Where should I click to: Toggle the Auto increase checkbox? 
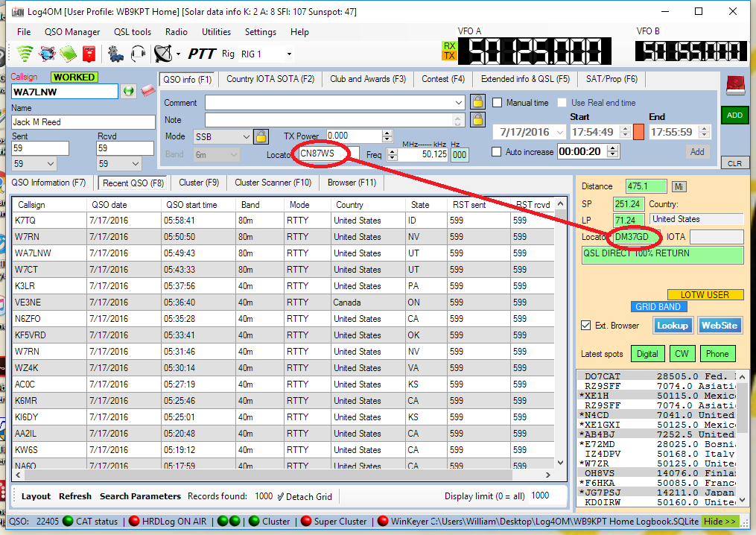[496, 151]
